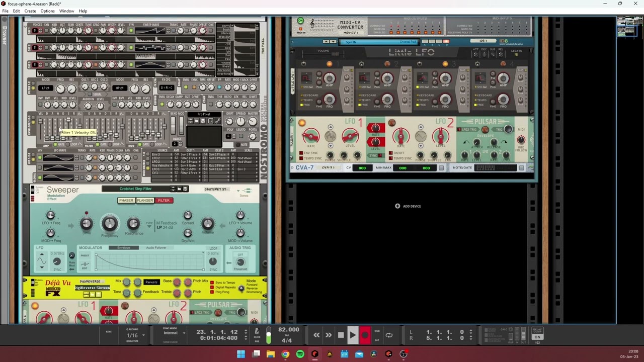Select previous ID8 patch with up arrow
Image resolution: width=644 pixels, height=362 pixels.
(326, 42)
